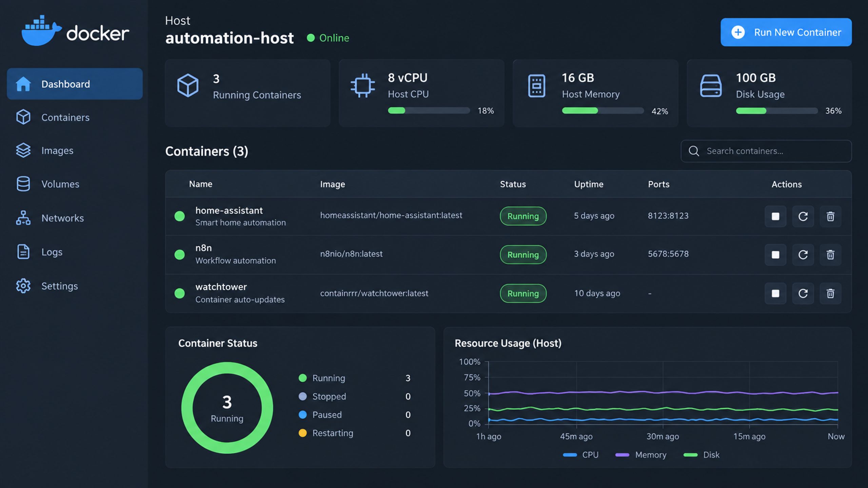Stop the n8n container
This screenshot has height=488, width=868.
(775, 255)
